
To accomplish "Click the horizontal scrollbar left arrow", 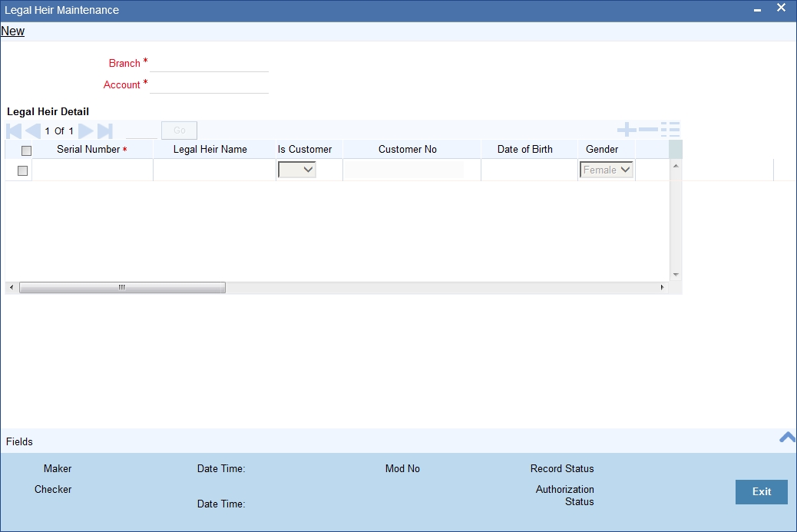I will pyautogui.click(x=12, y=288).
